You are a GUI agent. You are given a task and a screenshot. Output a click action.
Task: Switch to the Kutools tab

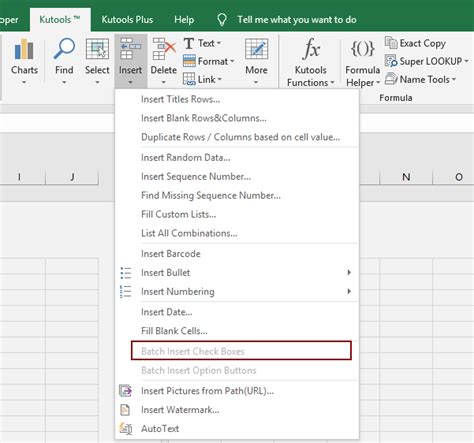(x=60, y=20)
